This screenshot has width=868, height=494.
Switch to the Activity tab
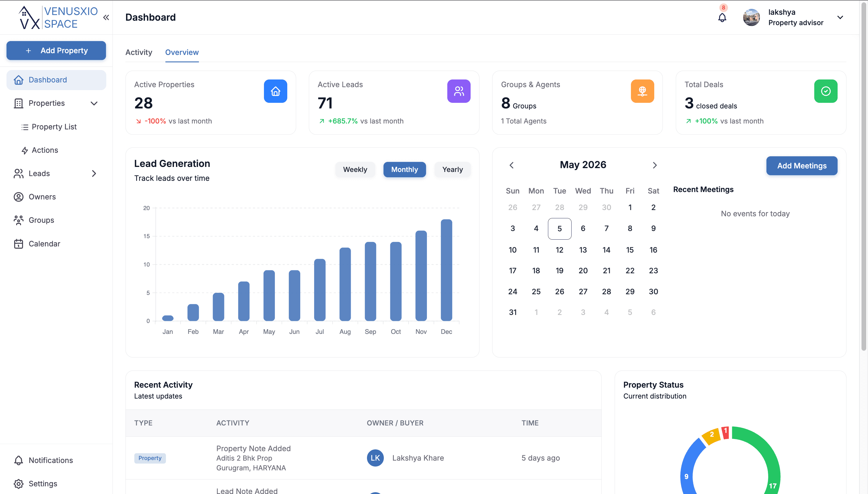click(139, 52)
